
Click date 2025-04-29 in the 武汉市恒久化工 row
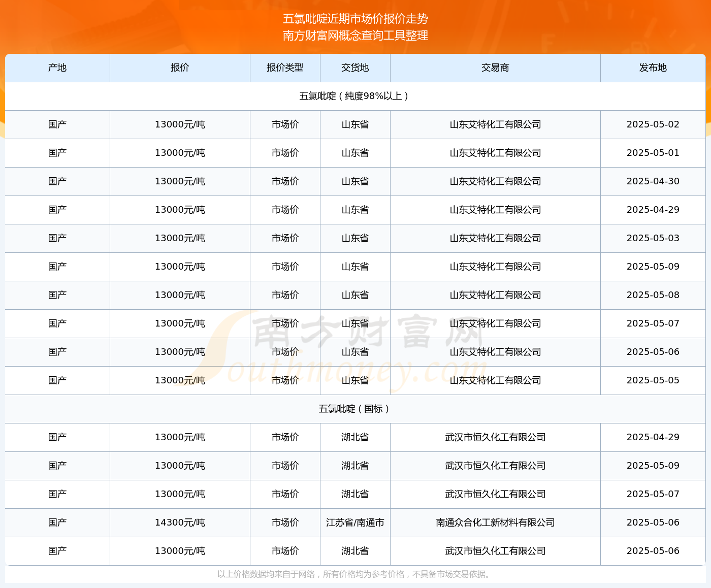653,437
